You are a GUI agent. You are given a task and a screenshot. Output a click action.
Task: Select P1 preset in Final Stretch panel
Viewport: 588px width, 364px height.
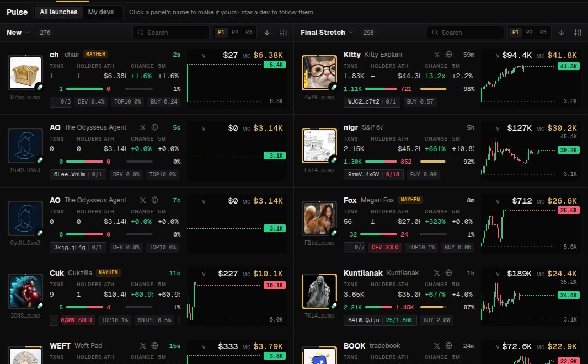(516, 32)
